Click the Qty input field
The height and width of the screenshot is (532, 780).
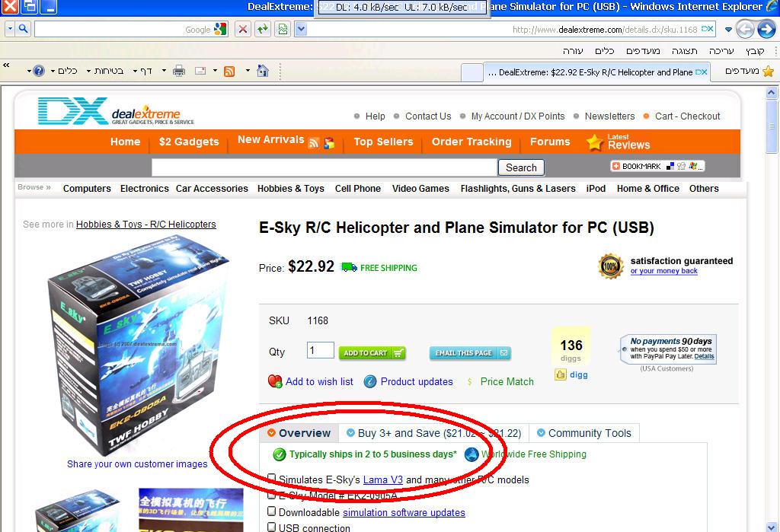point(321,350)
